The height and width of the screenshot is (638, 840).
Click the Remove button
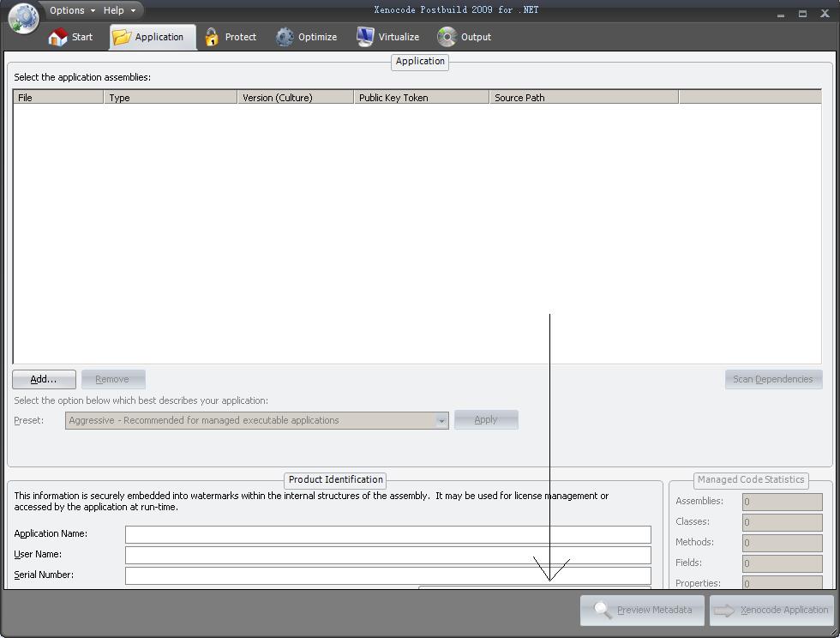click(x=113, y=379)
